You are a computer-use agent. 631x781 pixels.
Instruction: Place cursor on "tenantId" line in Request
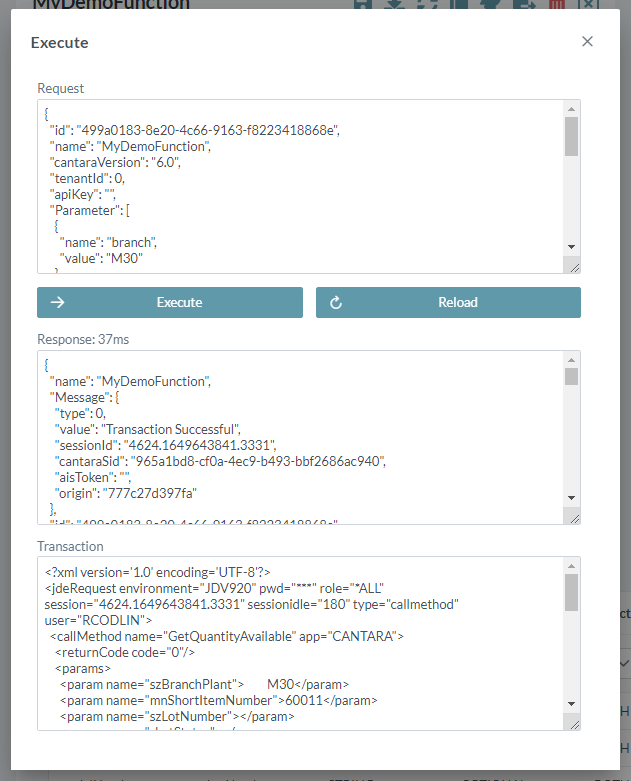87,178
